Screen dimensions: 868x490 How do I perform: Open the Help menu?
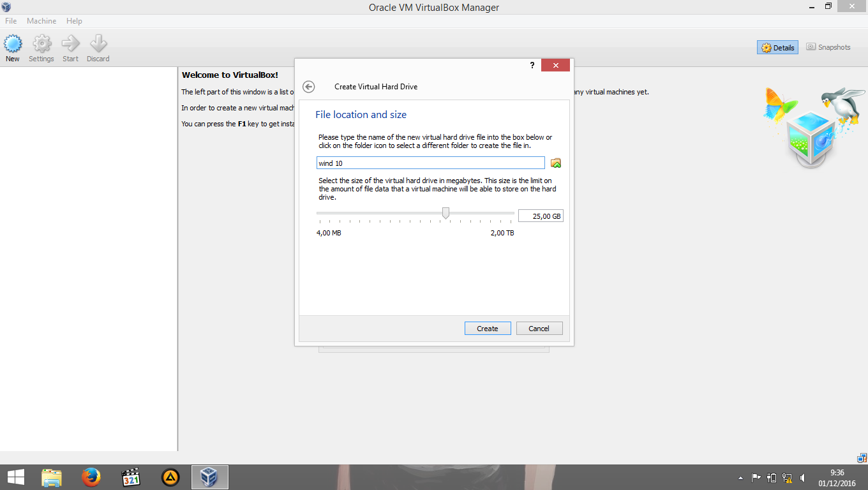coord(74,21)
